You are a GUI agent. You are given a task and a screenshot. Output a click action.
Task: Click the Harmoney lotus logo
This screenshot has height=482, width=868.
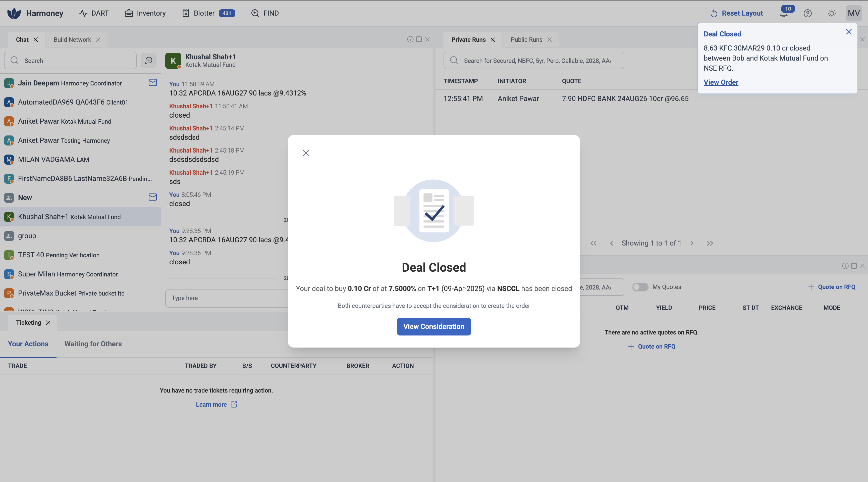pos(14,14)
